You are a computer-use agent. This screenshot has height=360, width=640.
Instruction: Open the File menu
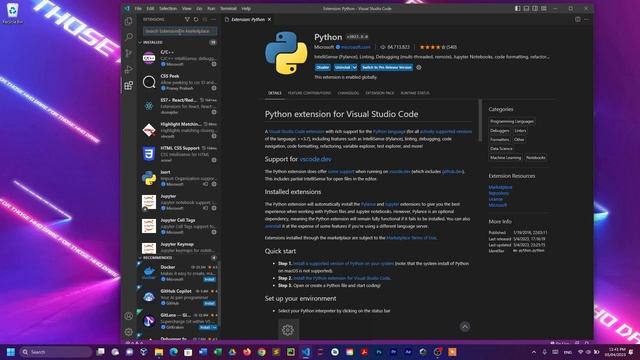[138, 8]
